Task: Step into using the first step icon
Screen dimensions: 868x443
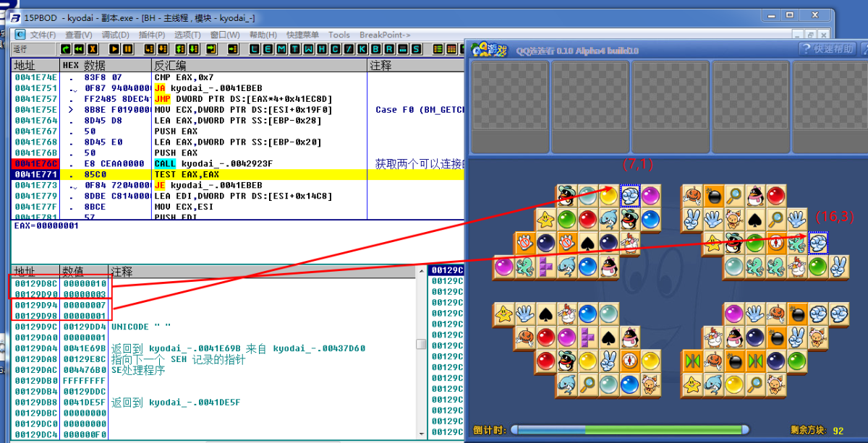Action: tap(149, 49)
